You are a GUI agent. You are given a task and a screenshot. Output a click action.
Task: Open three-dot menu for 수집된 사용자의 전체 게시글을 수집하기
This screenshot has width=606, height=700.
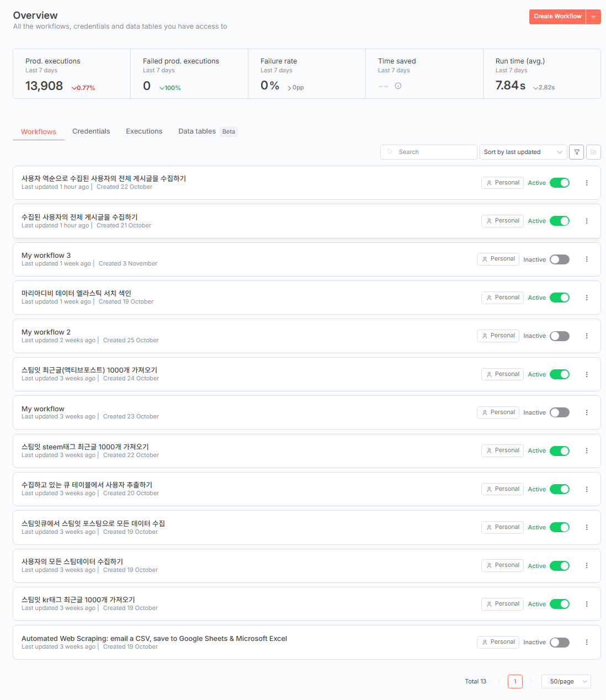pyautogui.click(x=587, y=221)
